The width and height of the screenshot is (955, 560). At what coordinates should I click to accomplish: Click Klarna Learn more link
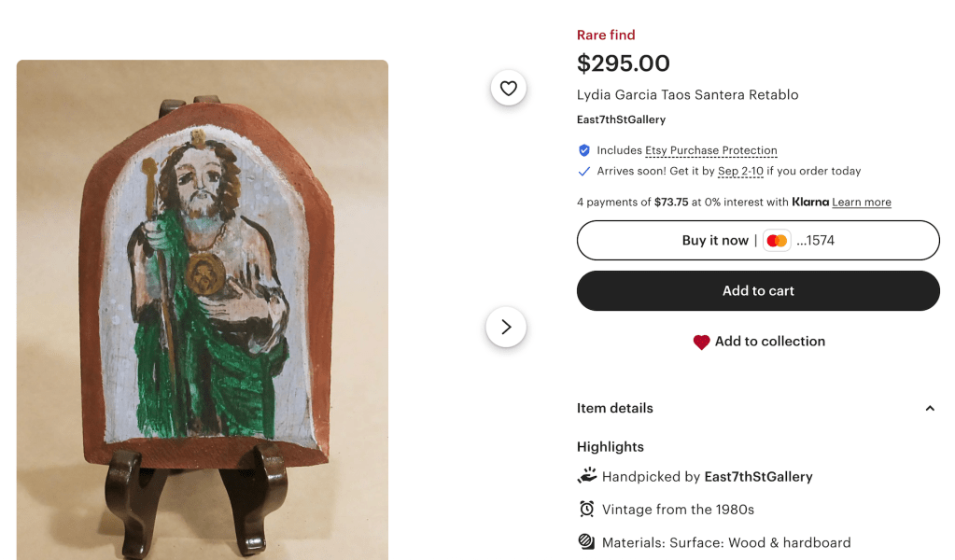click(861, 203)
